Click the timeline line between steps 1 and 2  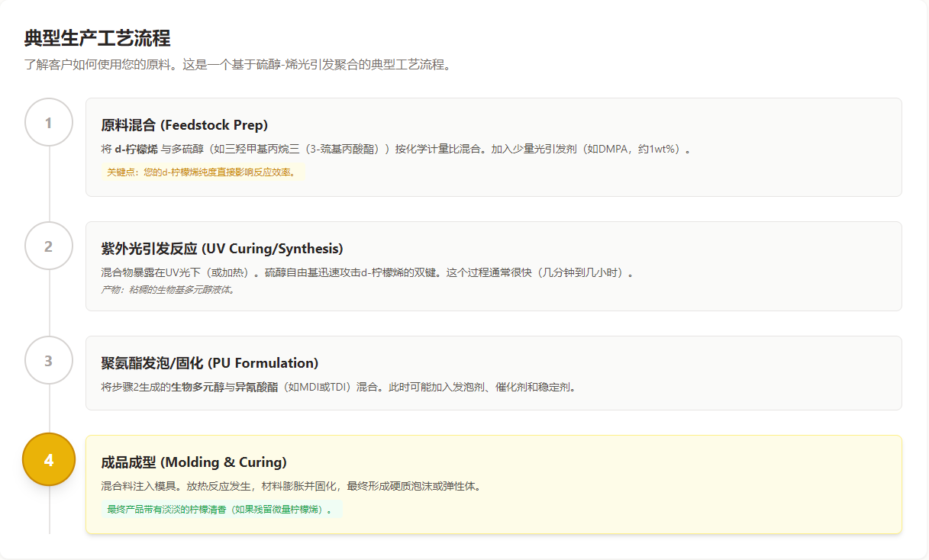[x=49, y=185]
